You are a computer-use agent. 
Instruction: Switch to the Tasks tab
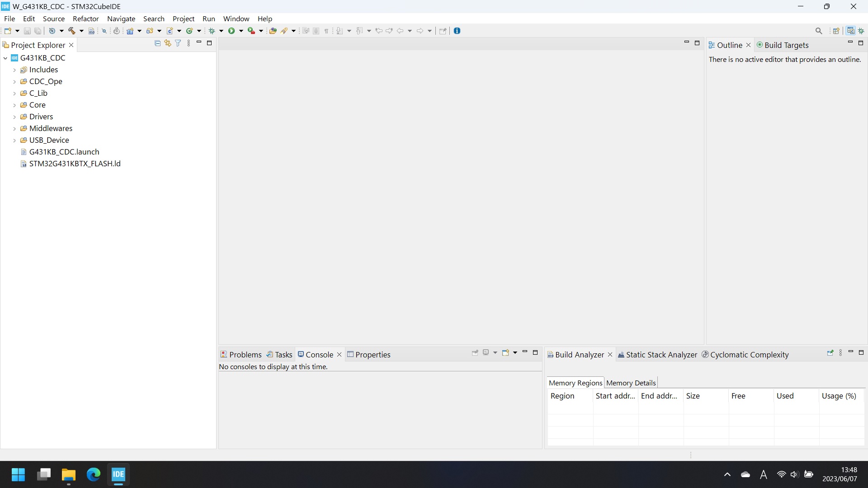279,355
